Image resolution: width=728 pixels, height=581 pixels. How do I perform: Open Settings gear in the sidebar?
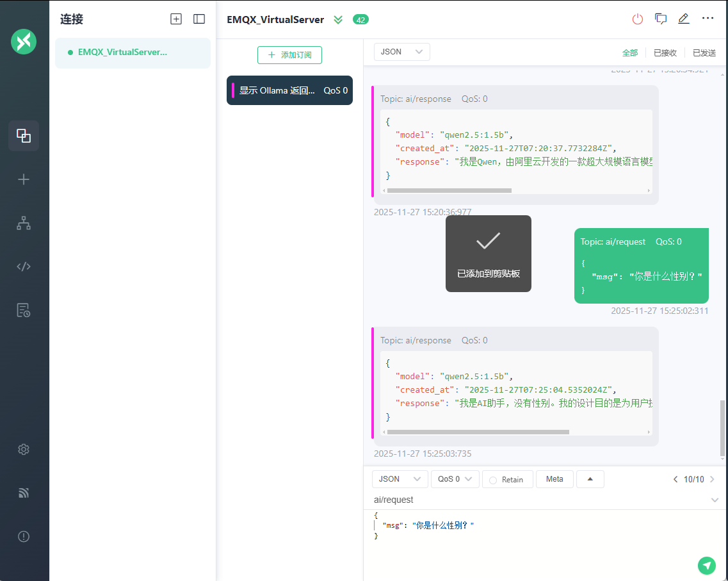(24, 450)
